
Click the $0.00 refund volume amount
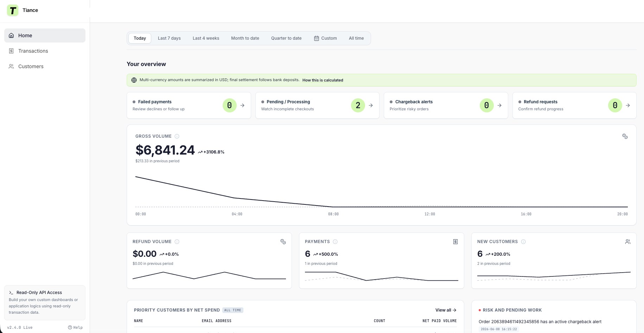point(145,254)
